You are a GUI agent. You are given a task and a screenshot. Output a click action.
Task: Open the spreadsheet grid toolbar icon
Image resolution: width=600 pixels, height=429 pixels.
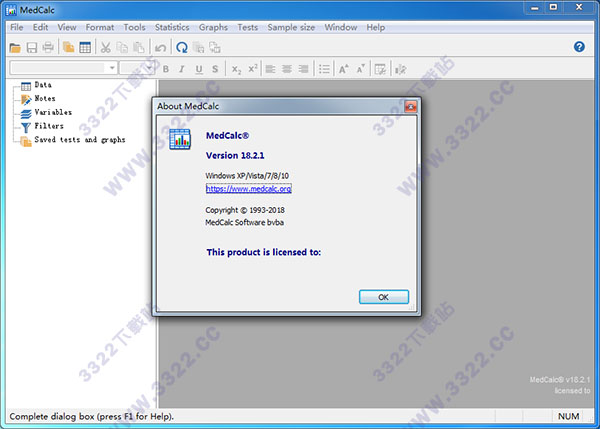(x=85, y=47)
